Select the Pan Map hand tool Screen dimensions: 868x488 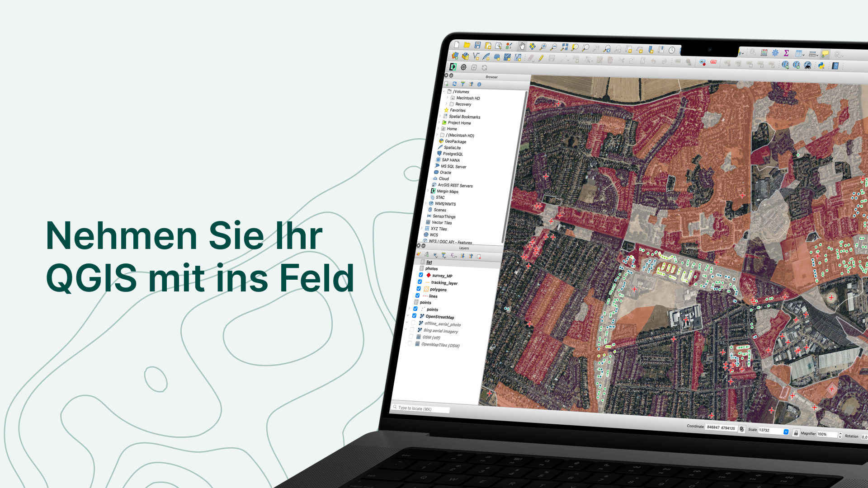click(522, 46)
